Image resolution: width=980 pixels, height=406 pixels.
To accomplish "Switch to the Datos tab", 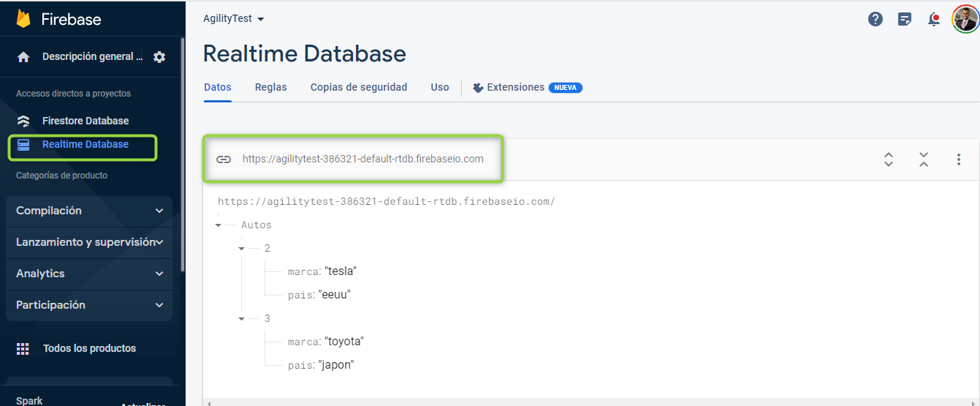I will (218, 87).
